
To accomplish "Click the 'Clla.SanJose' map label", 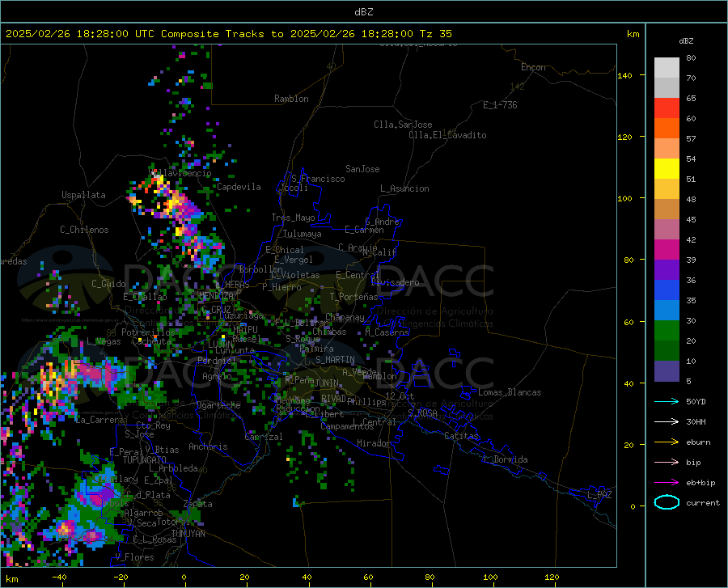I will (x=403, y=125).
